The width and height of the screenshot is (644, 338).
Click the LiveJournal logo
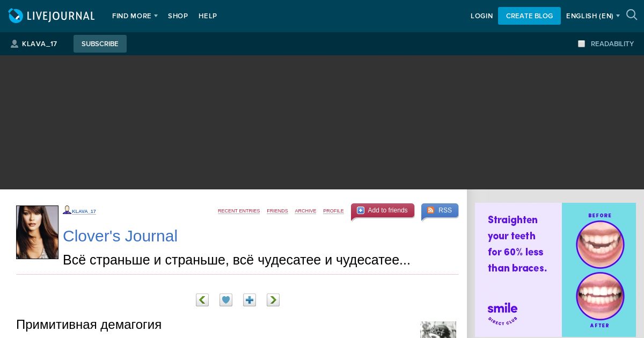click(x=52, y=16)
